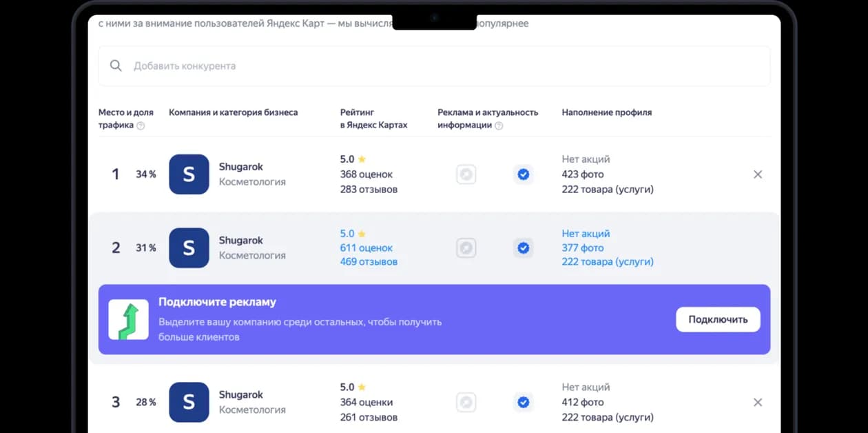Click the blue verified checkmark in row 2

click(524, 248)
